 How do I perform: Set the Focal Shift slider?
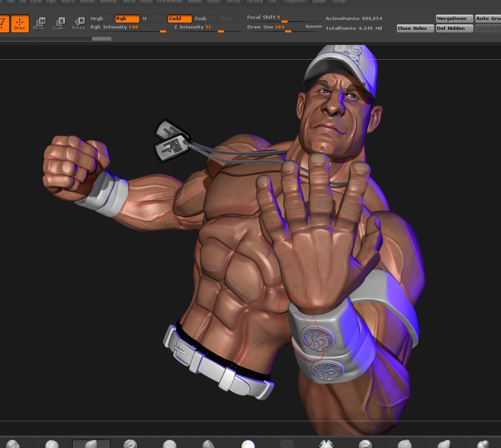(x=284, y=19)
